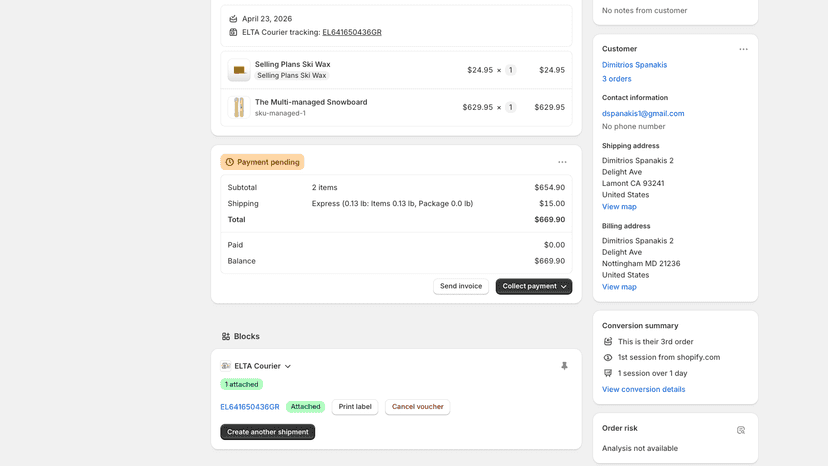This screenshot has height=466, width=828.
Task: Click the Balance amount $669.90
Action: [x=549, y=261]
